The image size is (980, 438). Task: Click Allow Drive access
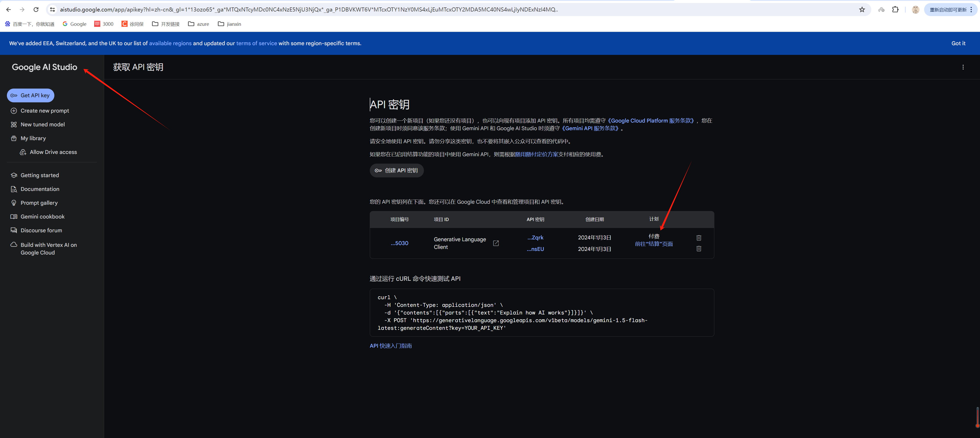[53, 151]
